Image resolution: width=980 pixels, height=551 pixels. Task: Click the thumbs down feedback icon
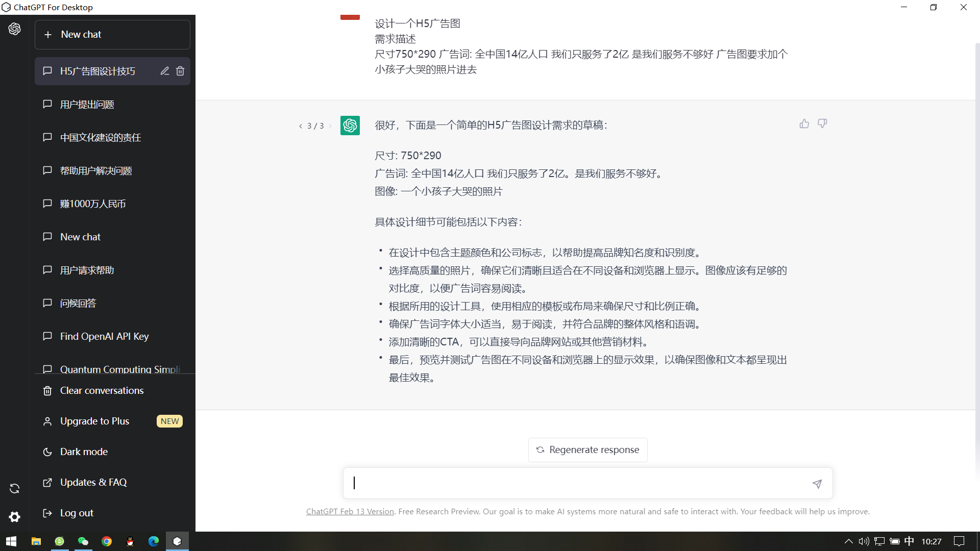coord(822,124)
